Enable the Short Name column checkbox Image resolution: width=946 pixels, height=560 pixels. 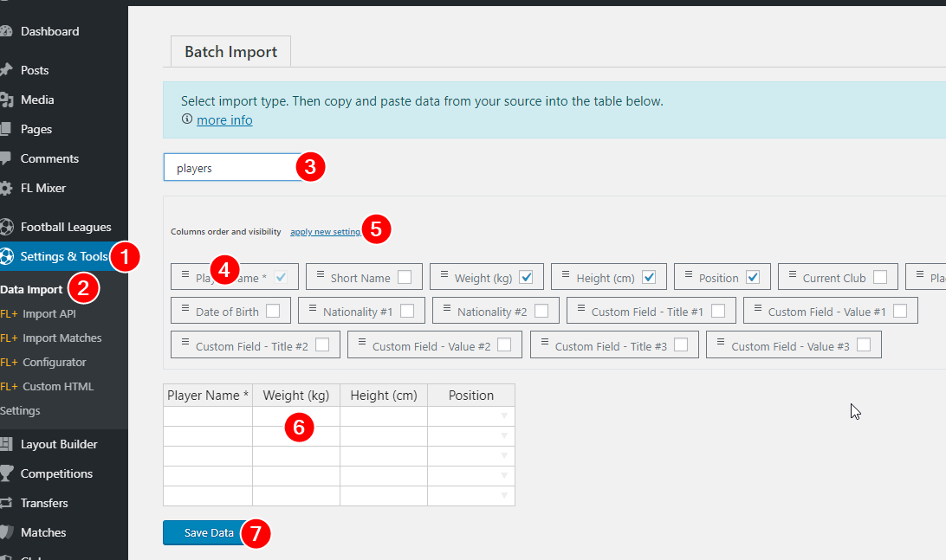click(405, 277)
